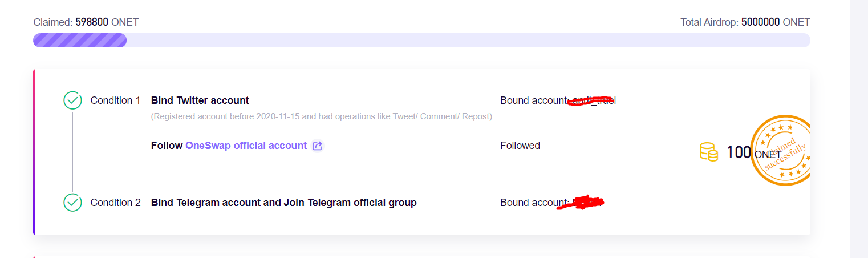Click the gold coins stack icon
The image size is (868, 258).
[x=708, y=152]
